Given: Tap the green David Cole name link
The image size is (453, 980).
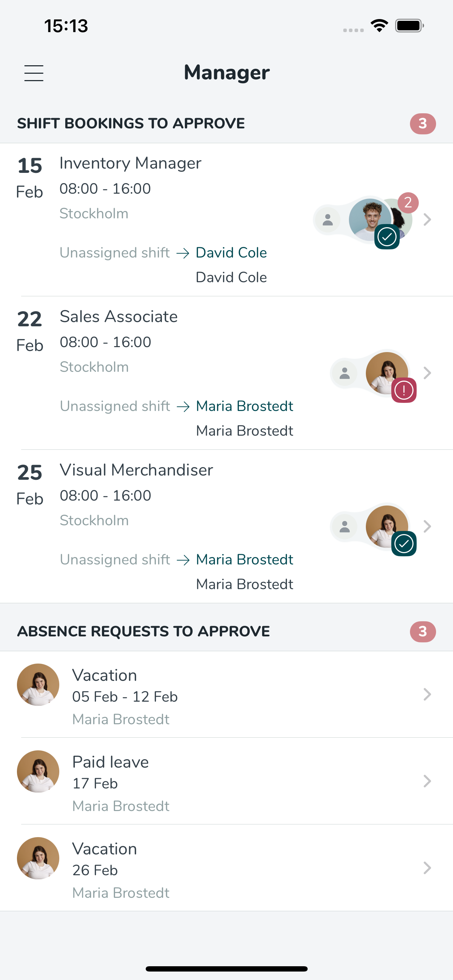Looking at the screenshot, I should coord(231,253).
